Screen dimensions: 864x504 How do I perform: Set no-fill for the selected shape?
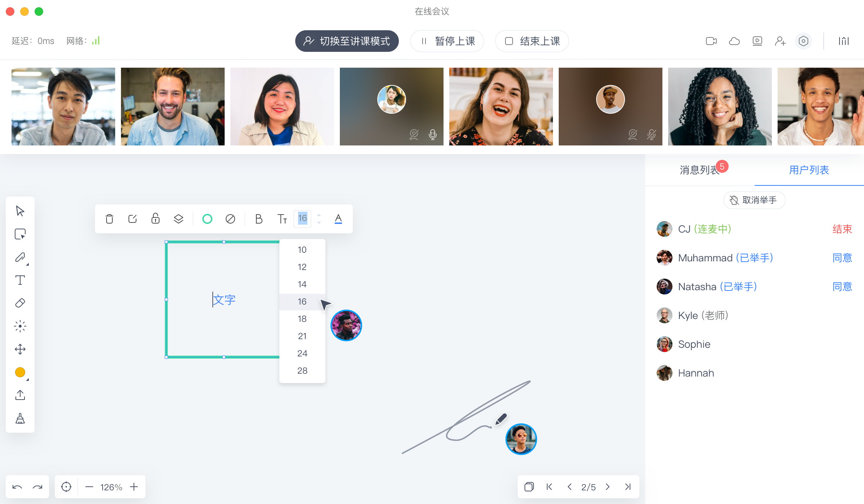[230, 219]
